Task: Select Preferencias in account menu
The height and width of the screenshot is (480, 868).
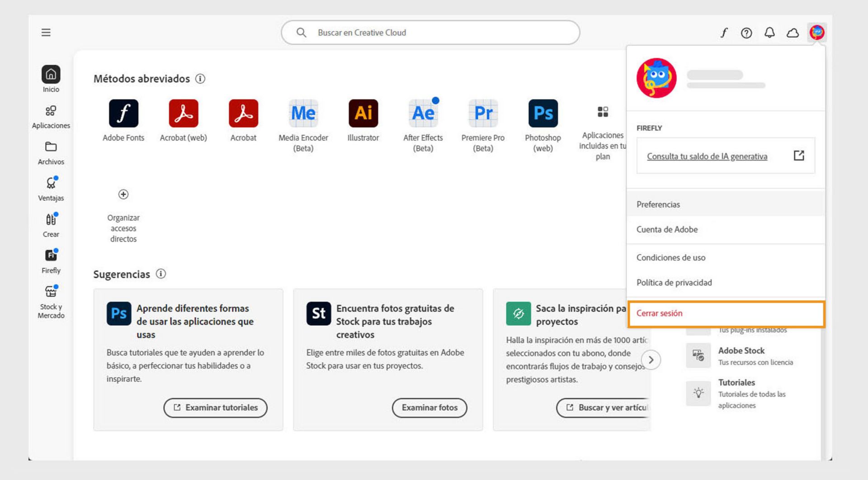Action: [726, 204]
